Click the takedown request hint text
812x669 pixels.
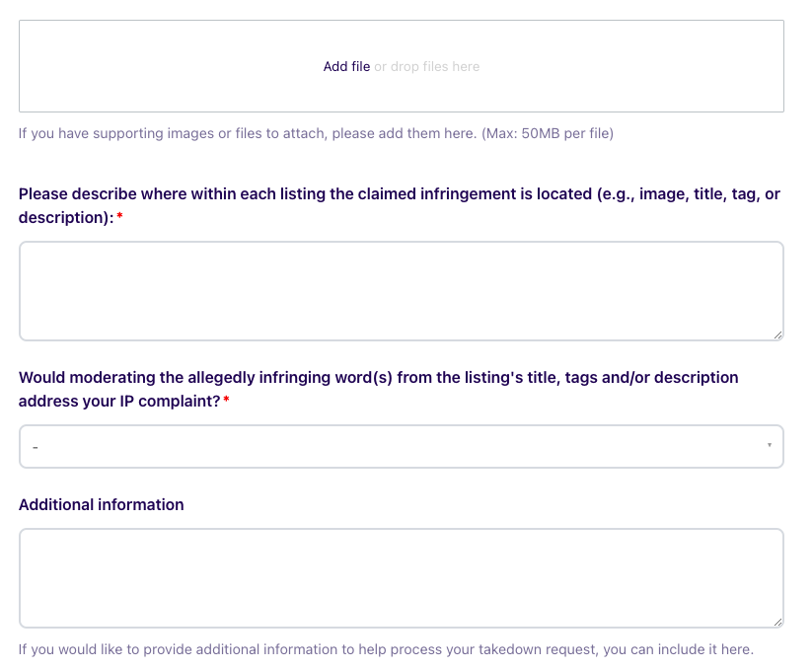tap(386, 649)
